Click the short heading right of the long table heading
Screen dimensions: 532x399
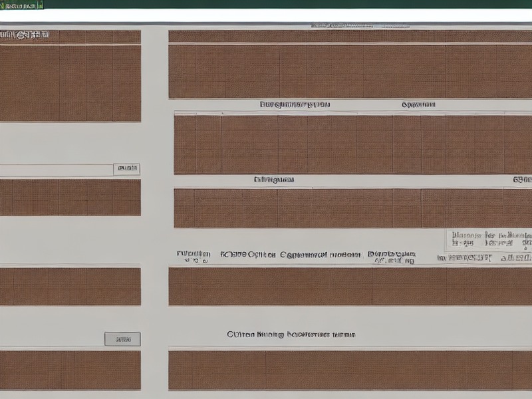(418, 104)
